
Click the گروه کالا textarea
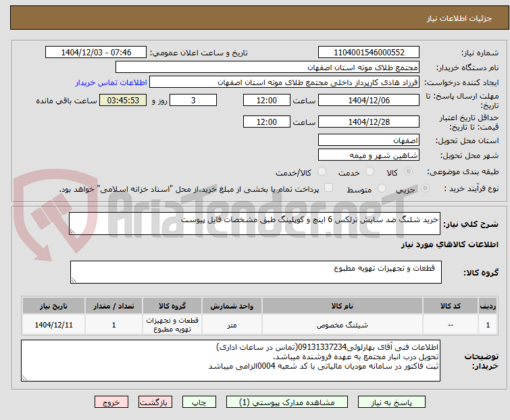tap(256, 272)
